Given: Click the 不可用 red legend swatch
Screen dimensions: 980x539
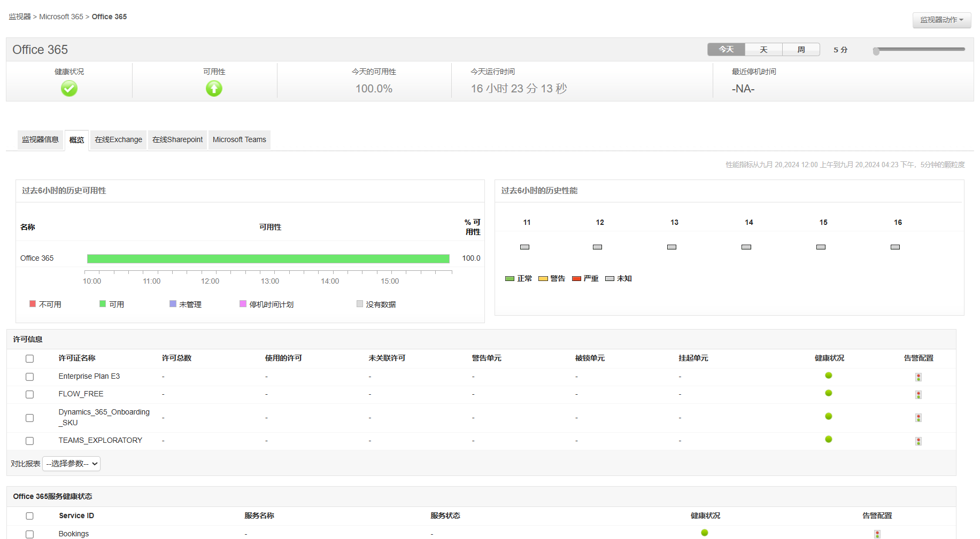Looking at the screenshot, I should click(x=33, y=304).
